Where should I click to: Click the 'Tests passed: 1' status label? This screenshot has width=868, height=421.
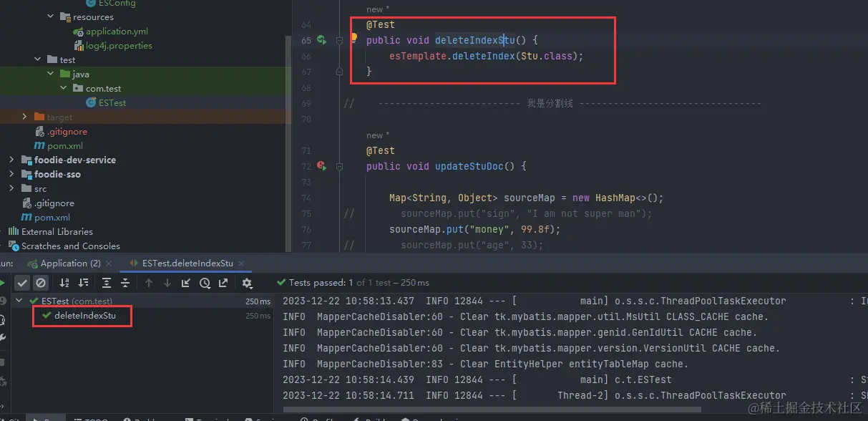[322, 283]
